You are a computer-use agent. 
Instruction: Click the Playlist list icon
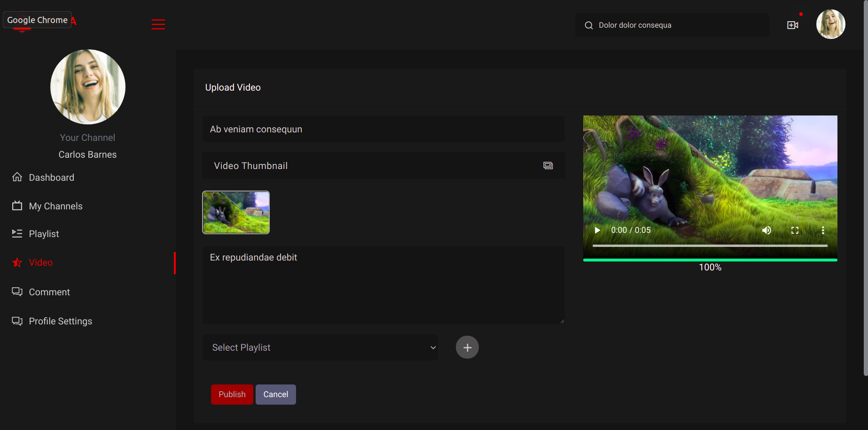click(17, 233)
